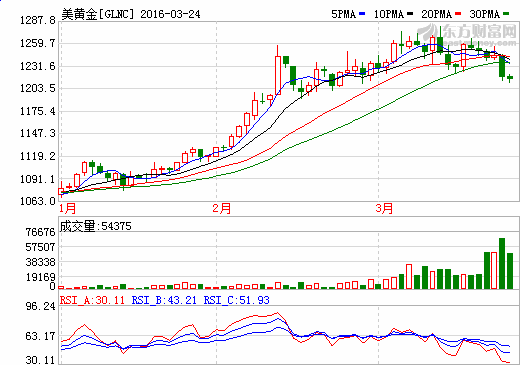
Task: Click the last green candlestick on the chart
Action: 510,78
